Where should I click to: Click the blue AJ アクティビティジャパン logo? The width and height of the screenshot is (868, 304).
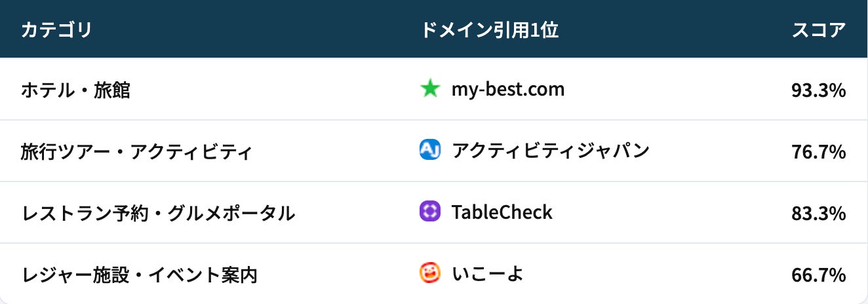tap(429, 150)
